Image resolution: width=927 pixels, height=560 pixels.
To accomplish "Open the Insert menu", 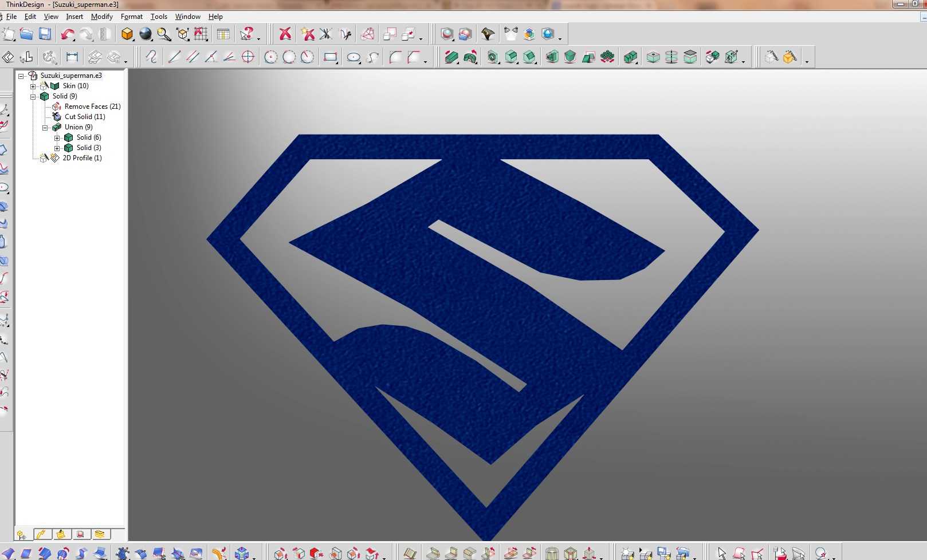I will pyautogui.click(x=74, y=17).
